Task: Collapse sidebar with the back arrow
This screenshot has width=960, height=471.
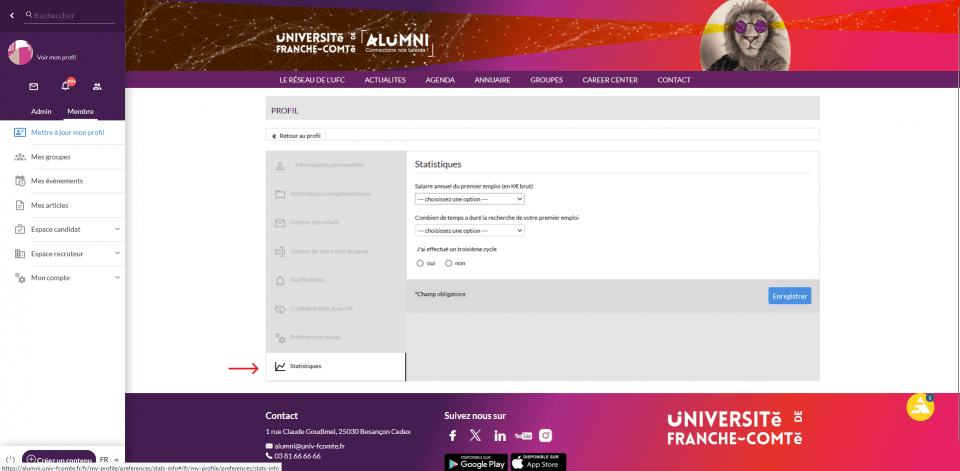Action: click(x=11, y=15)
